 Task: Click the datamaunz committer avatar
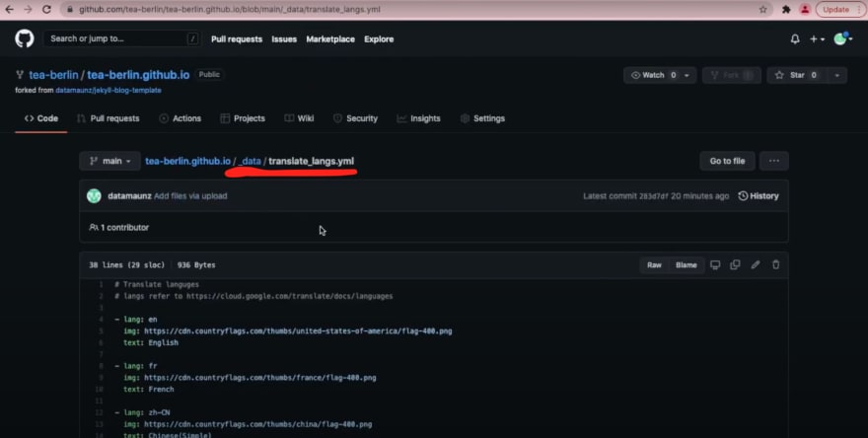(94, 196)
